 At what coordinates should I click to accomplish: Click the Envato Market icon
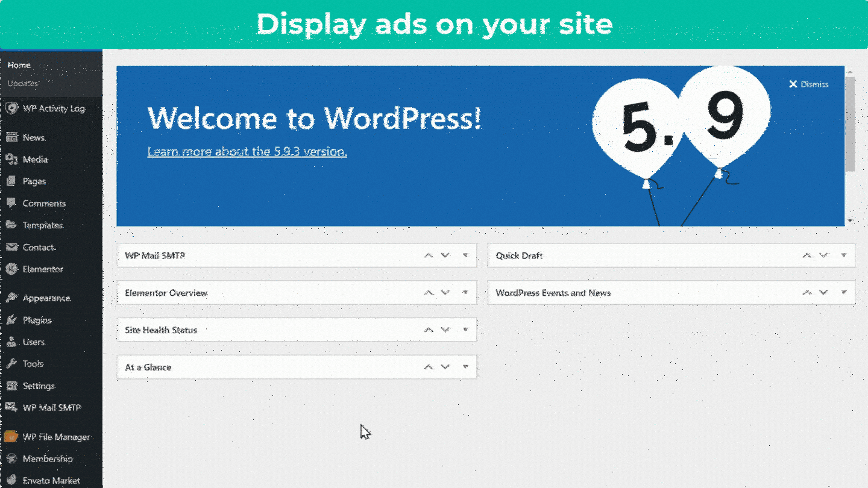click(x=11, y=480)
